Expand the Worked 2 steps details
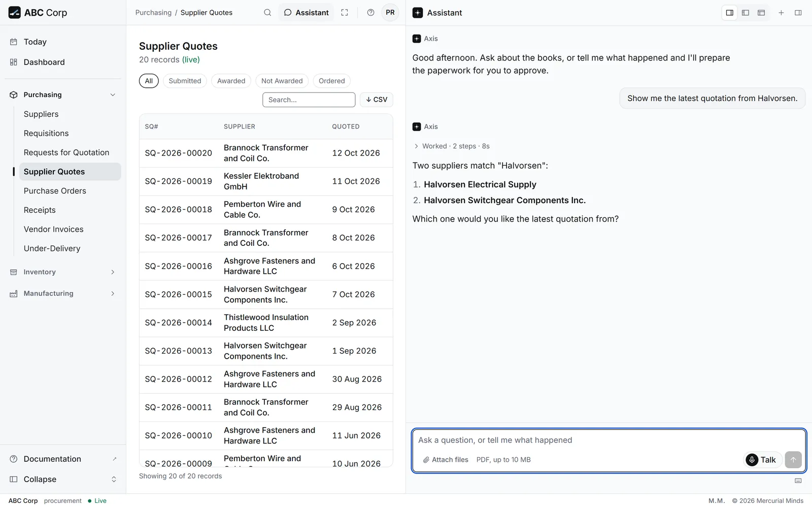The width and height of the screenshot is (812, 508). point(452,146)
